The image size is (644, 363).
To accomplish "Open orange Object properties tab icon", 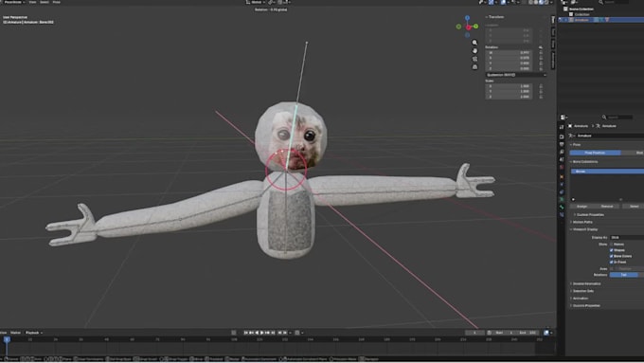I will [562, 177].
